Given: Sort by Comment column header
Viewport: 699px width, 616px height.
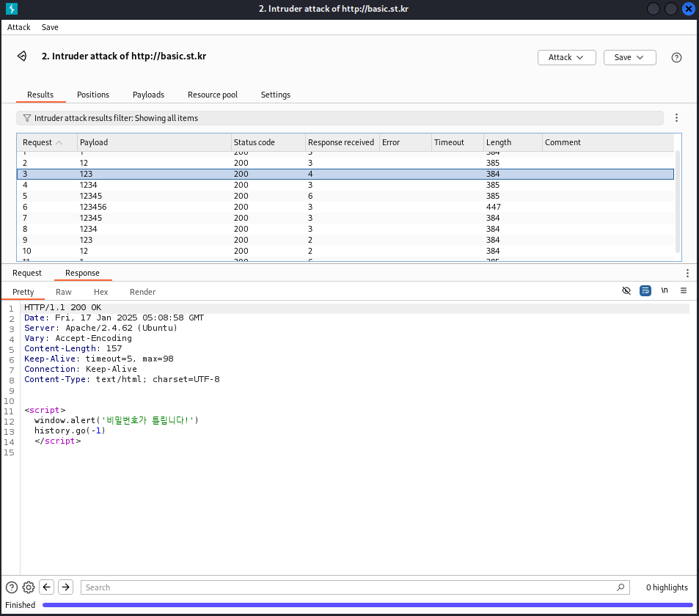Looking at the screenshot, I should point(607,143).
